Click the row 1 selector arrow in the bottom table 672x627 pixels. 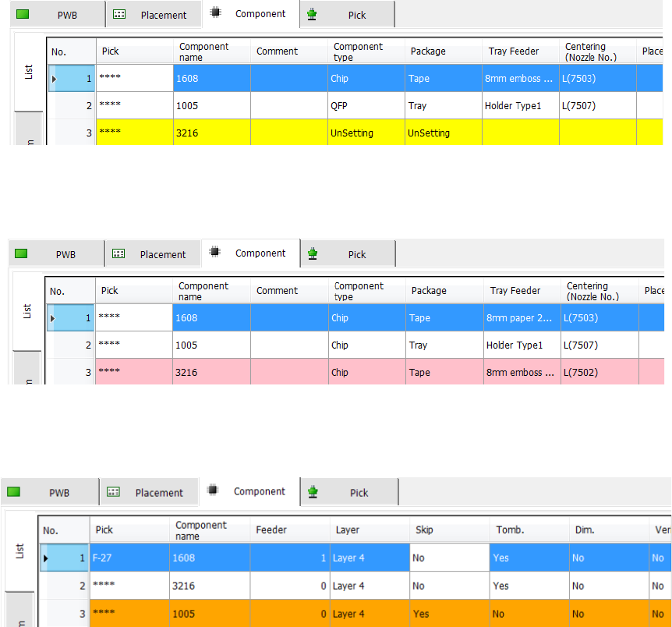click(x=45, y=558)
